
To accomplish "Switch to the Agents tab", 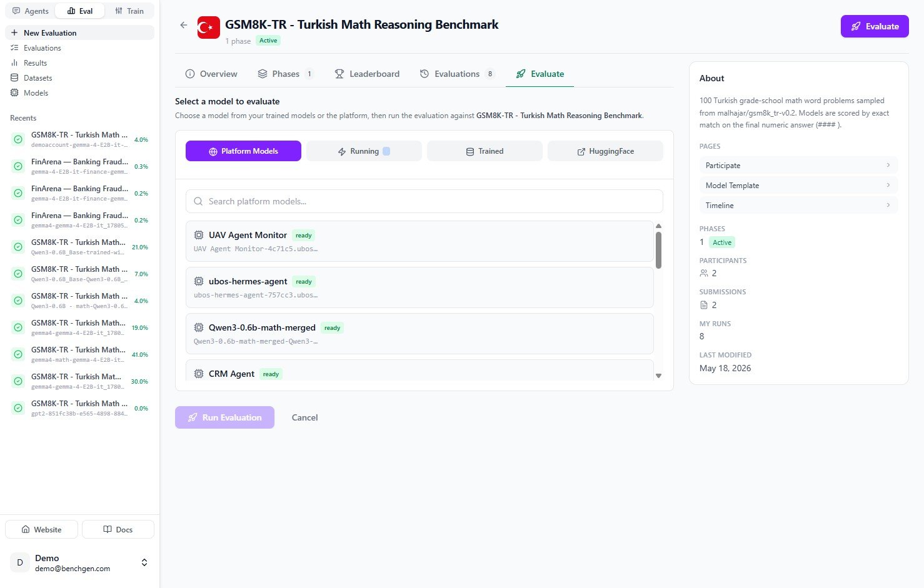I will coord(30,11).
